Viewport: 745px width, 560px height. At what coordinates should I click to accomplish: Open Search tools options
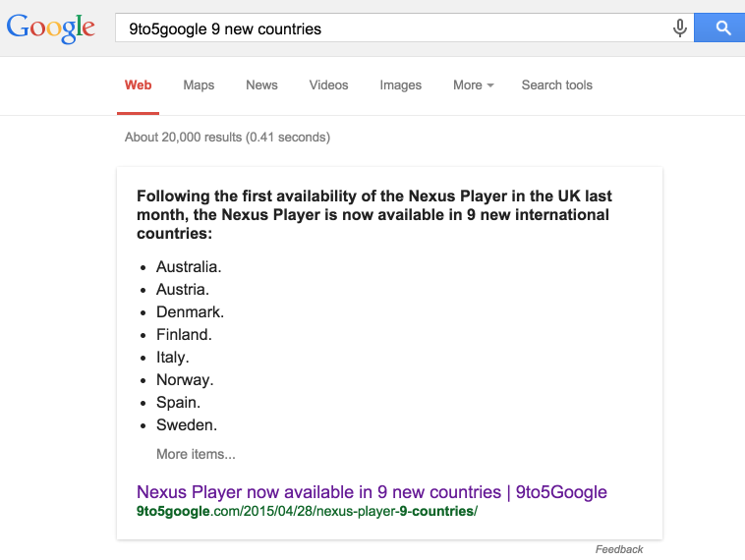556,85
